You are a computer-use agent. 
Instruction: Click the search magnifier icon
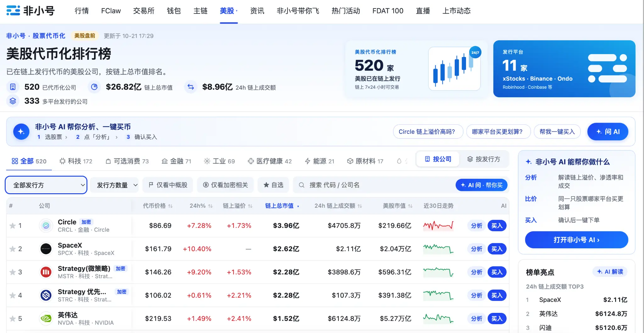point(302,185)
